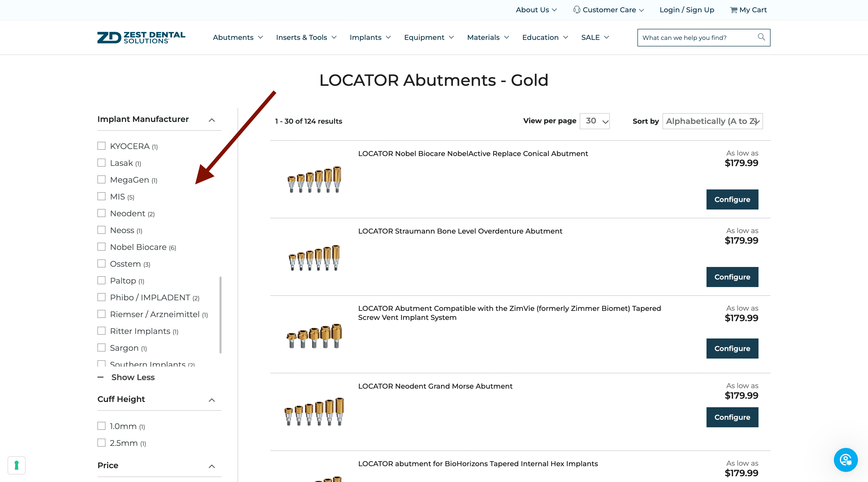The width and height of the screenshot is (868, 482).
Task: Open LOCATOR Neodent Grand Morse product title
Action: (x=435, y=386)
